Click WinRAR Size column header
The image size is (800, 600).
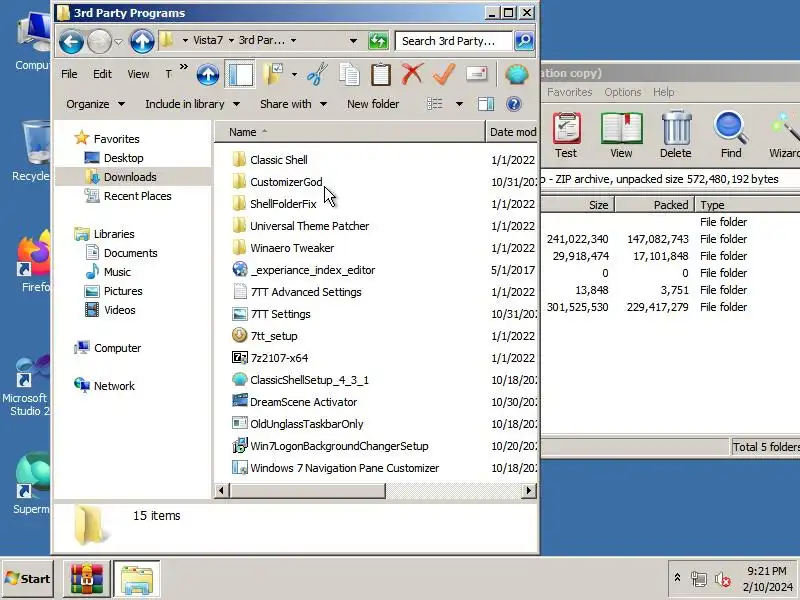coord(578,205)
